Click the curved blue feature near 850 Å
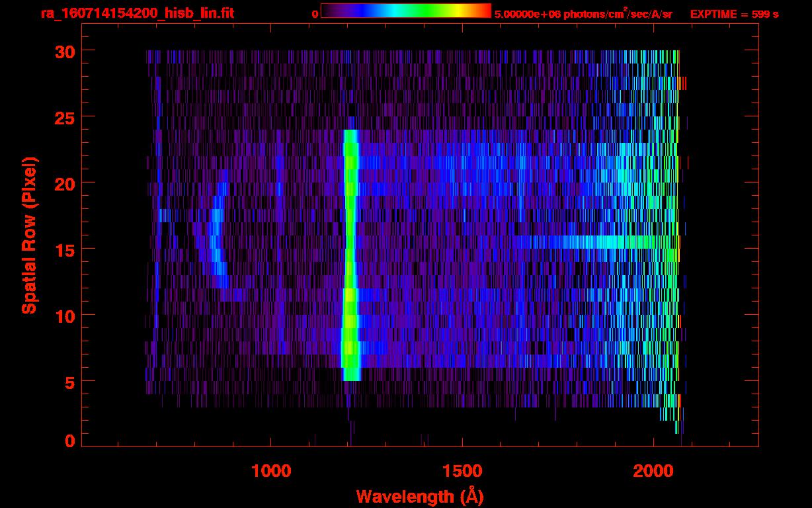The image size is (812, 508). click(x=216, y=245)
